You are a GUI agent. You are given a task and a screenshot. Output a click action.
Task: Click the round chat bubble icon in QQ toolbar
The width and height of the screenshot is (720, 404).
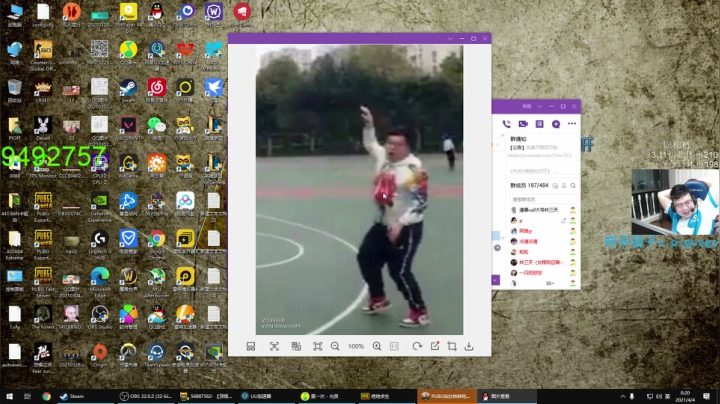(x=556, y=124)
